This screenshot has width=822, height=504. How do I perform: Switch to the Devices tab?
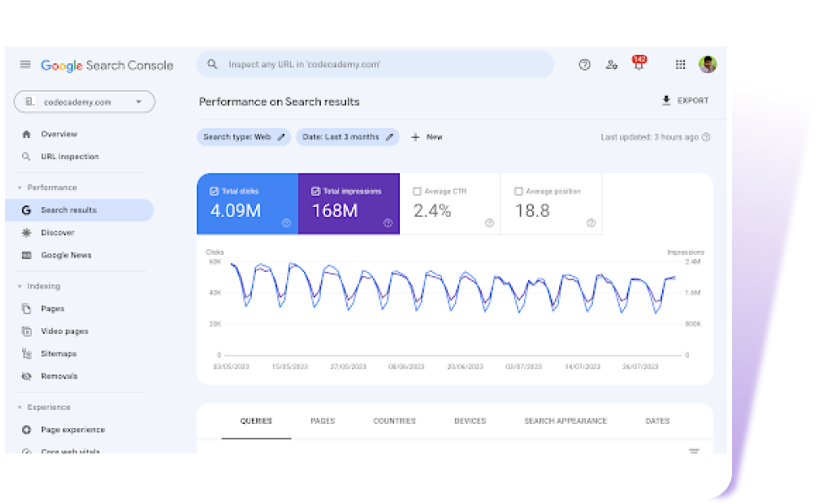click(469, 421)
